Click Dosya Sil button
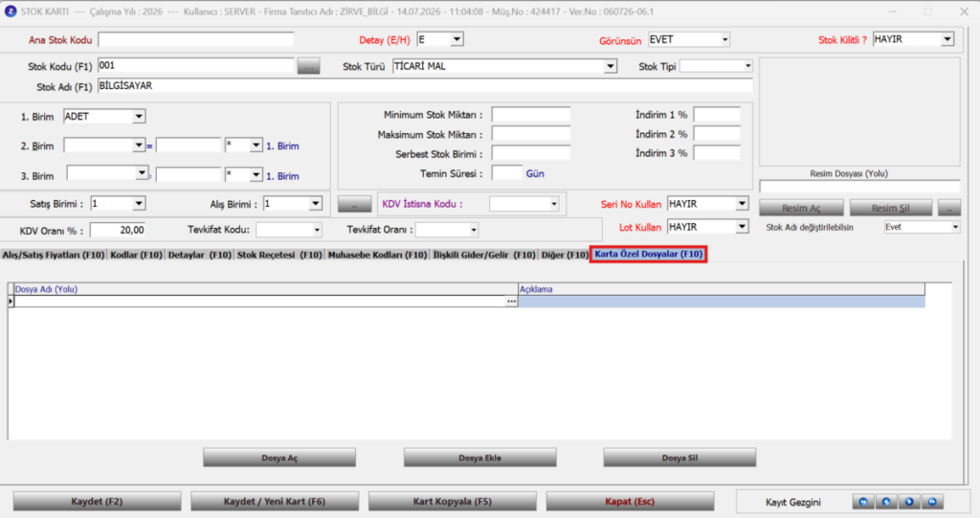Screen dimensions: 980x518 679,458
